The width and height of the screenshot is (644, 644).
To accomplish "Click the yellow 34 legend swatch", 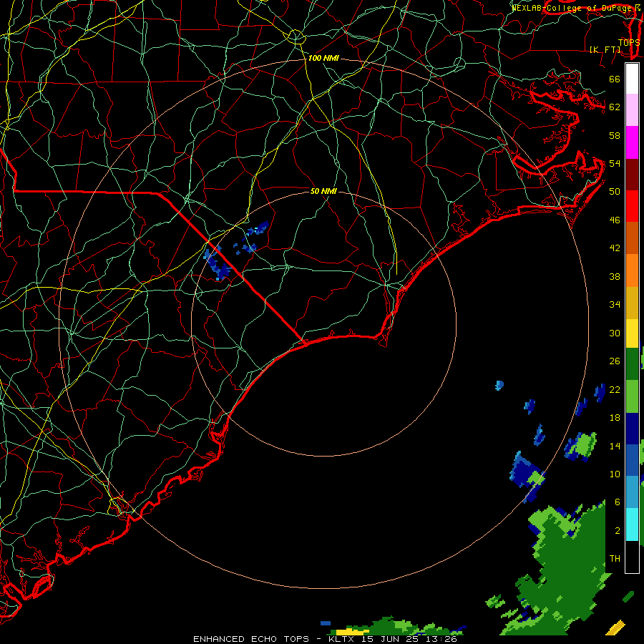I will [x=632, y=333].
